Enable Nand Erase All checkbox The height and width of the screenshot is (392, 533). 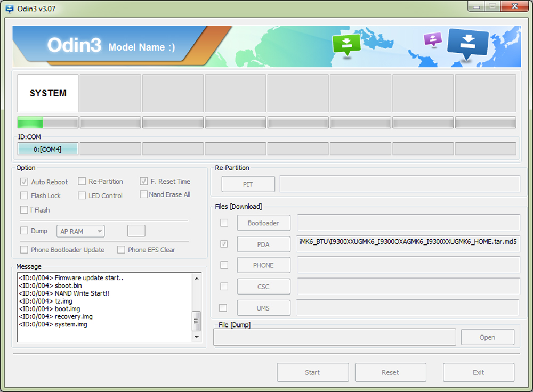coord(144,194)
